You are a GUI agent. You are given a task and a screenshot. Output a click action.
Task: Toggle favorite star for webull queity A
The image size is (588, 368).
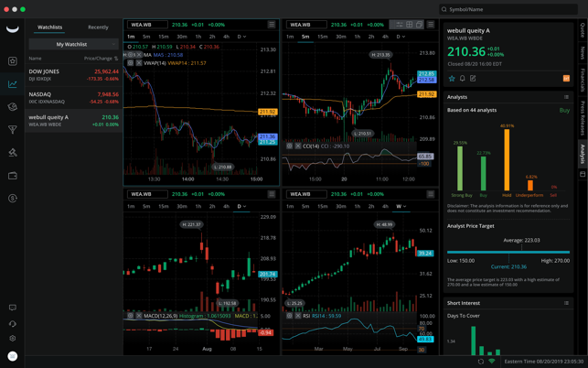452,78
